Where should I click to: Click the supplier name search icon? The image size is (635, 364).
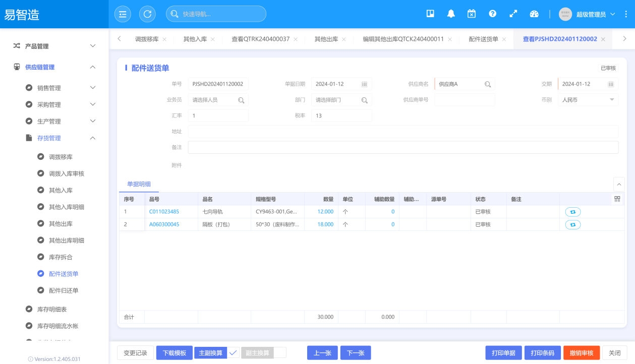click(488, 84)
